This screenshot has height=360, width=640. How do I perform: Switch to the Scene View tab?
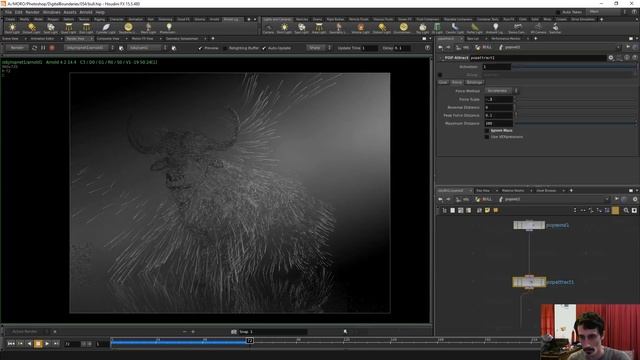[11, 38]
